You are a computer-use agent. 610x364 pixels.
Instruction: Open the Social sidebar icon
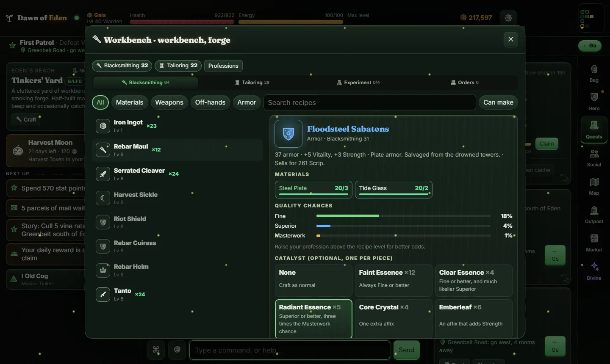[x=594, y=158]
